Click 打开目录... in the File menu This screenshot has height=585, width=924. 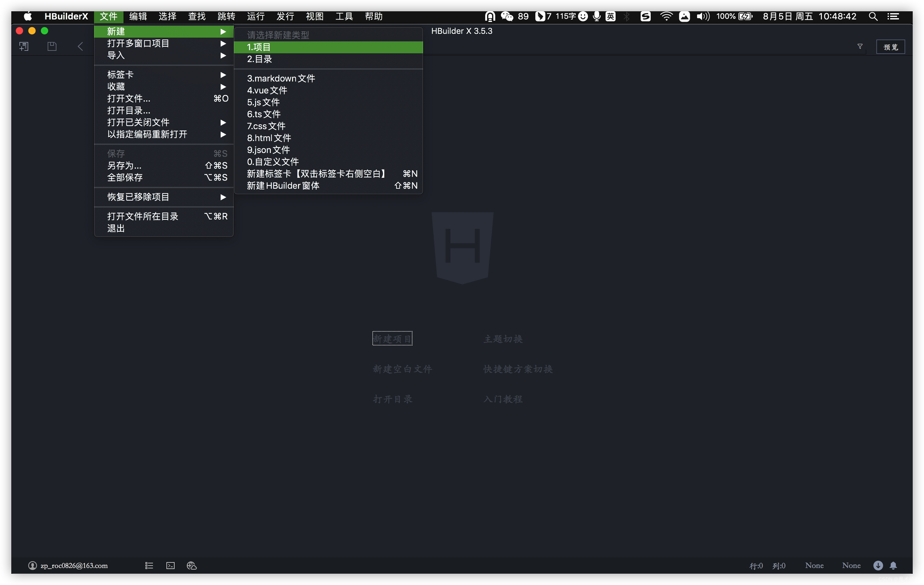(x=164, y=110)
